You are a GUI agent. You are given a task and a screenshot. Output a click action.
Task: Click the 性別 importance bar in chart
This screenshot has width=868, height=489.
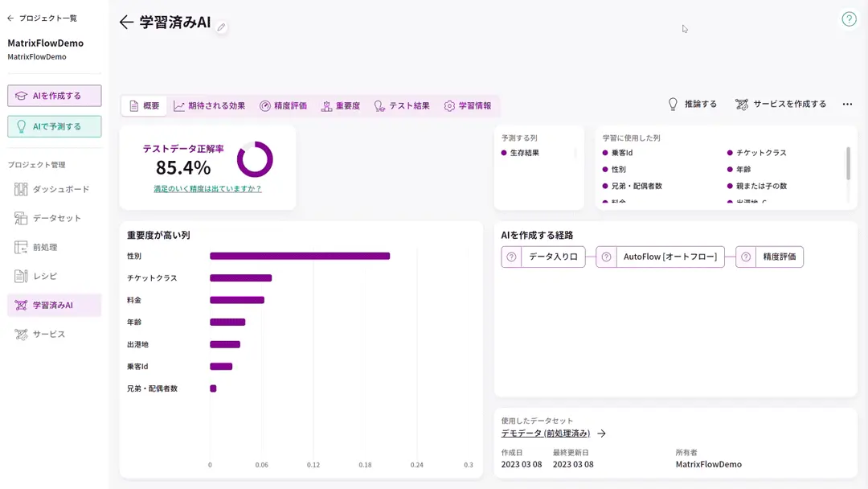(299, 256)
